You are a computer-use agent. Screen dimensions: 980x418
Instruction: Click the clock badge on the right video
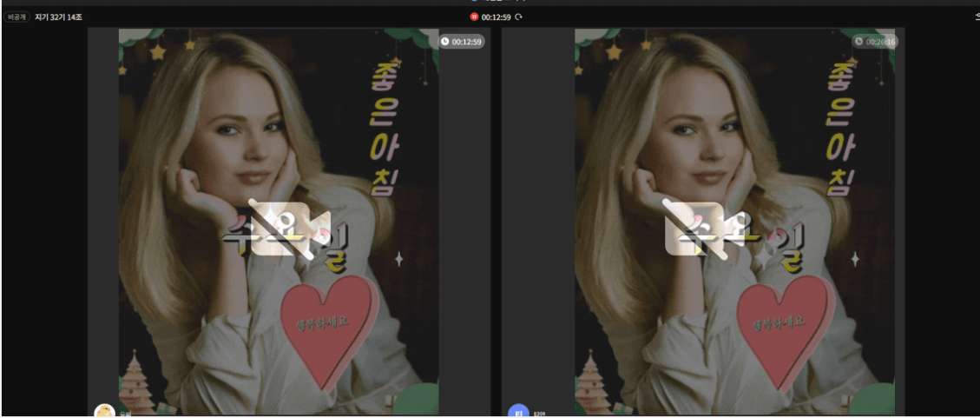(875, 42)
